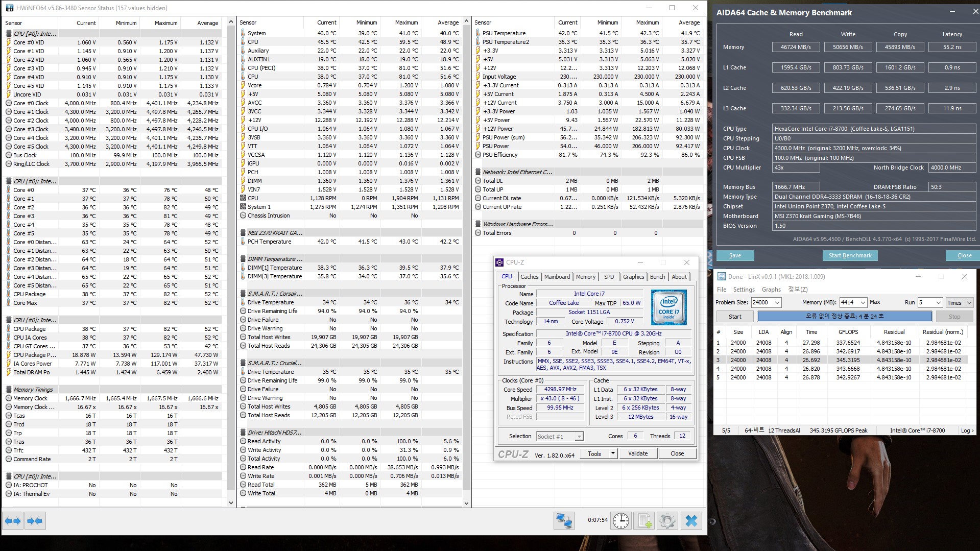980x551 pixels.
Task: Select the PCH Temperature row
Action: tap(350, 242)
